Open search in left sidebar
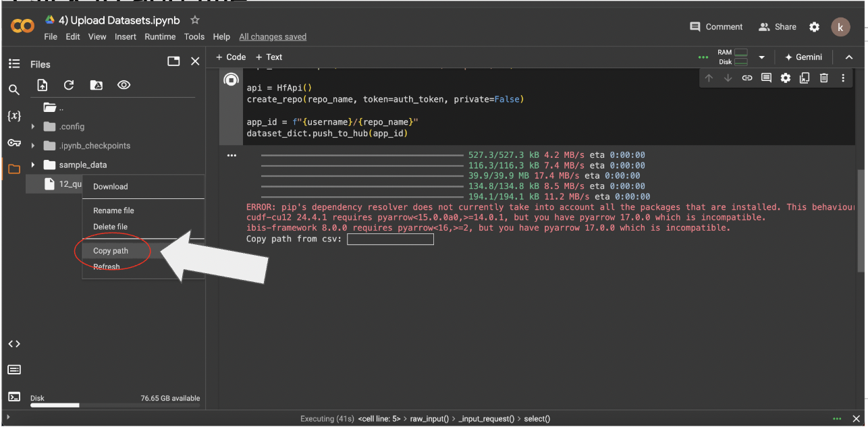The width and height of the screenshot is (868, 429). pos(13,90)
